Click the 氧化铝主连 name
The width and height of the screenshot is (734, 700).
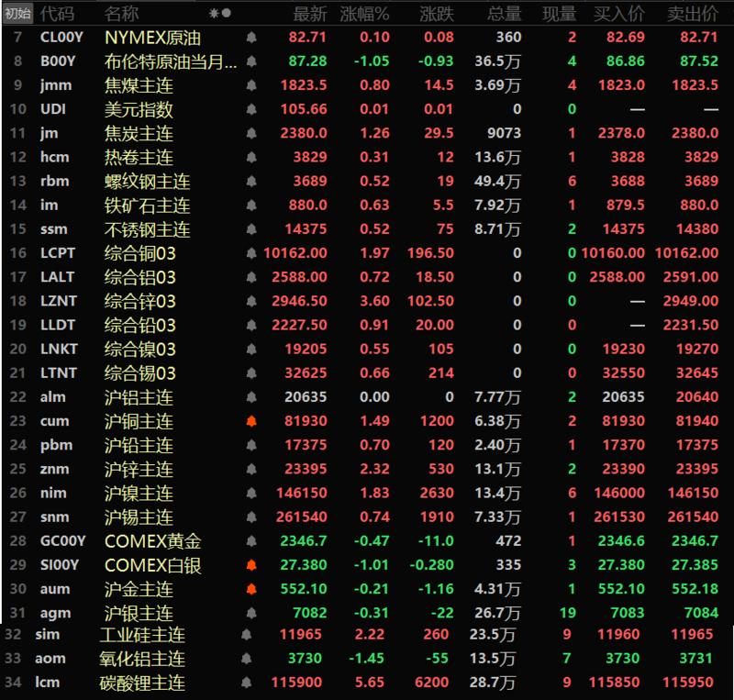point(142,659)
